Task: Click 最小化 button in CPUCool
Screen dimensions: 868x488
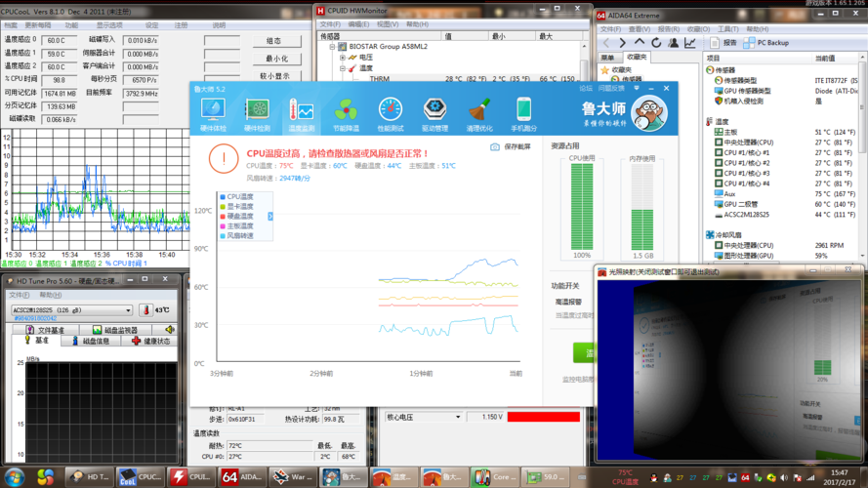Action: [276, 59]
